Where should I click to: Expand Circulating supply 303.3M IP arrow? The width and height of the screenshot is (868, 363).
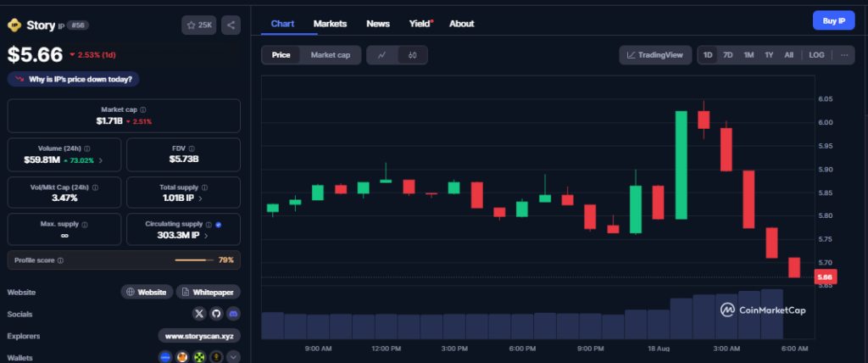point(206,236)
